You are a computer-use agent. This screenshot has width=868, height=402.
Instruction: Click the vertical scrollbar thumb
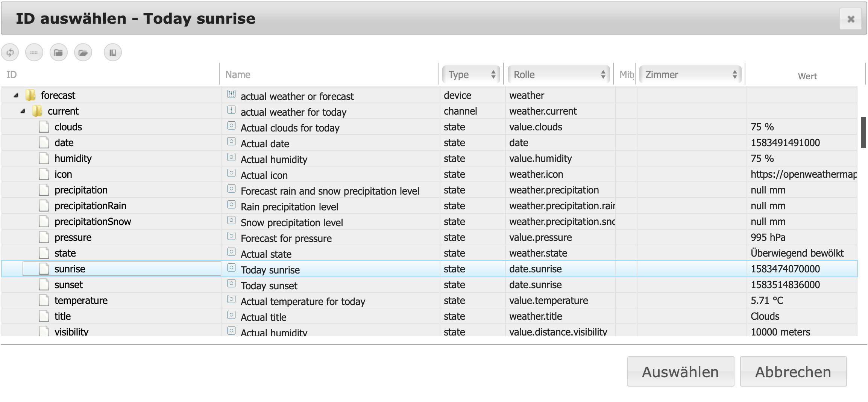coord(863,132)
